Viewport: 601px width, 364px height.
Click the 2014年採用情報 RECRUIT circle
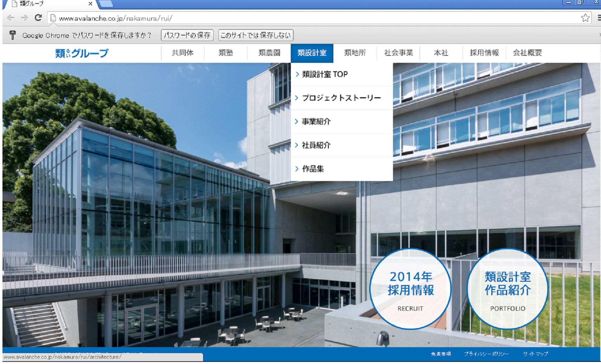pyautogui.click(x=410, y=289)
